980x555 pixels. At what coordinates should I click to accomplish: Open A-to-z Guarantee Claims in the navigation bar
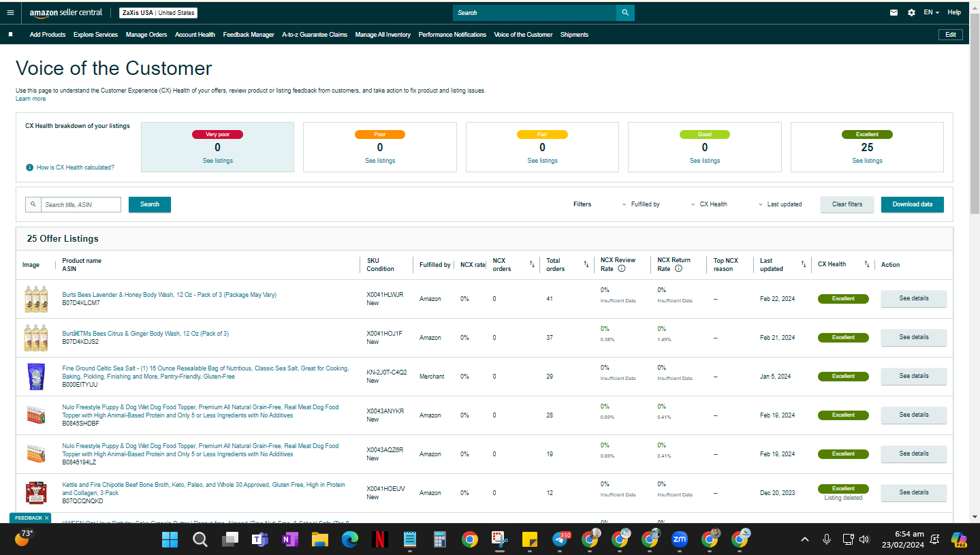click(315, 35)
